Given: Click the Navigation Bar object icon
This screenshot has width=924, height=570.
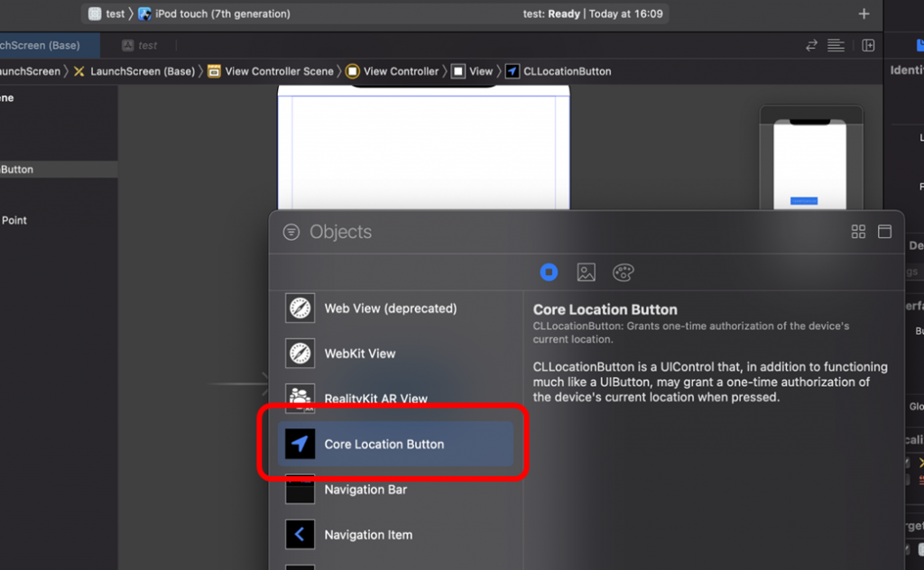Looking at the screenshot, I should pos(300,490).
